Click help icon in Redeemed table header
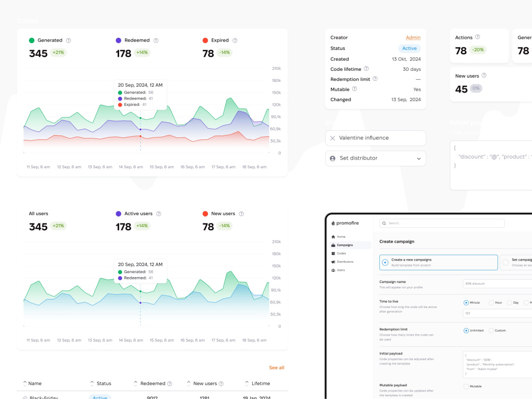The width and height of the screenshot is (532, 399). [x=170, y=384]
